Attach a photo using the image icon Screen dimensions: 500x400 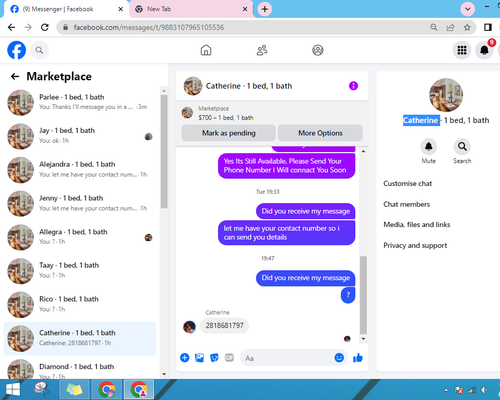(199, 358)
